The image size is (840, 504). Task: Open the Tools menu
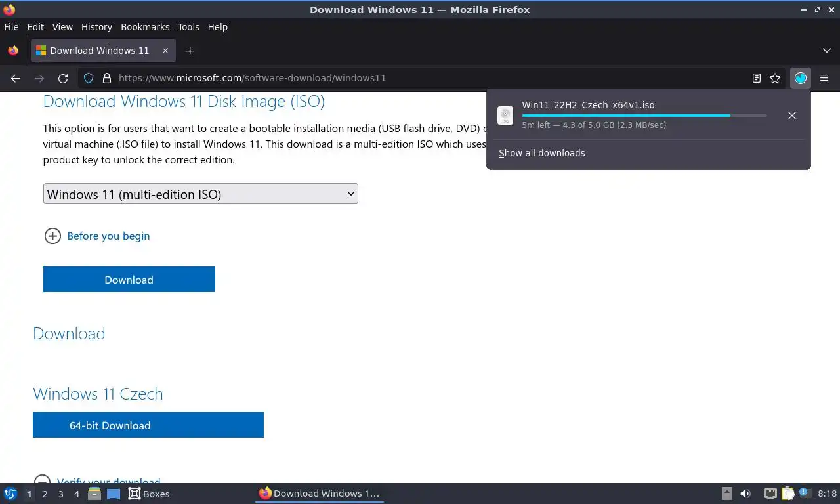point(188,27)
